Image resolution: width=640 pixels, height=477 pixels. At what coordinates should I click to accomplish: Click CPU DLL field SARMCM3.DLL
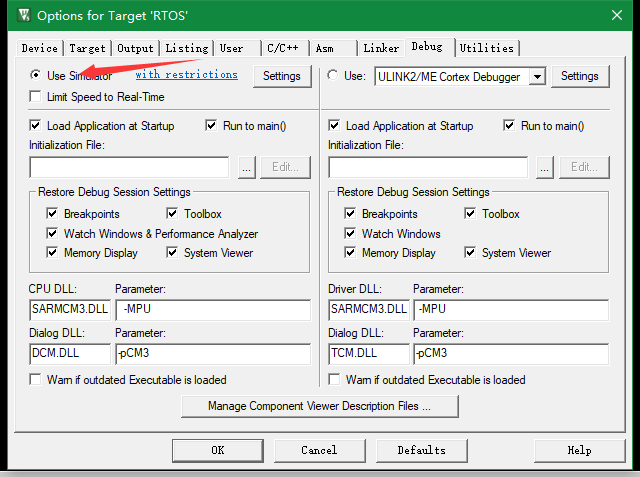point(70,310)
